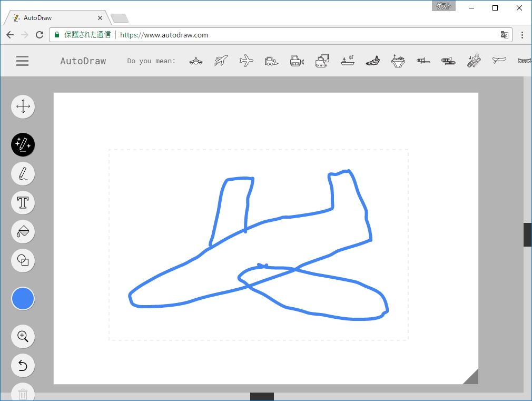Choose the front-view airplane suggestion
The height and width of the screenshot is (401, 532).
(196, 61)
